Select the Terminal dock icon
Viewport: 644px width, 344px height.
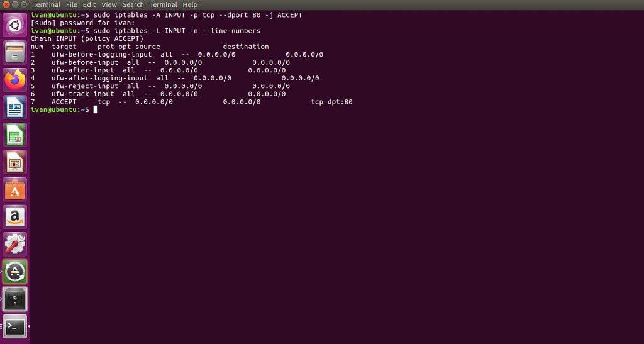pos(15,327)
